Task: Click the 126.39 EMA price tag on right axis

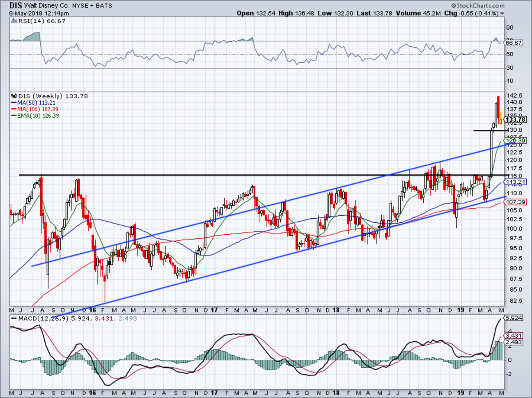Action: click(515, 140)
